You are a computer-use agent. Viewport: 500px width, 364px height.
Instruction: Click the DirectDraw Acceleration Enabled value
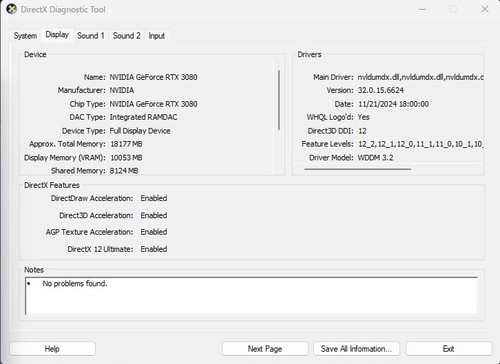click(154, 198)
